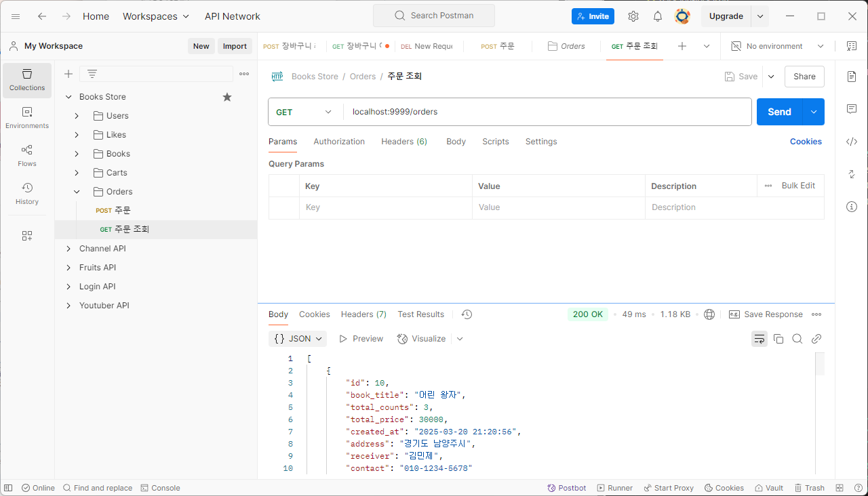Open documentation icon in right sidebar
Image resolution: width=868 pixels, height=496 pixels.
[852, 77]
